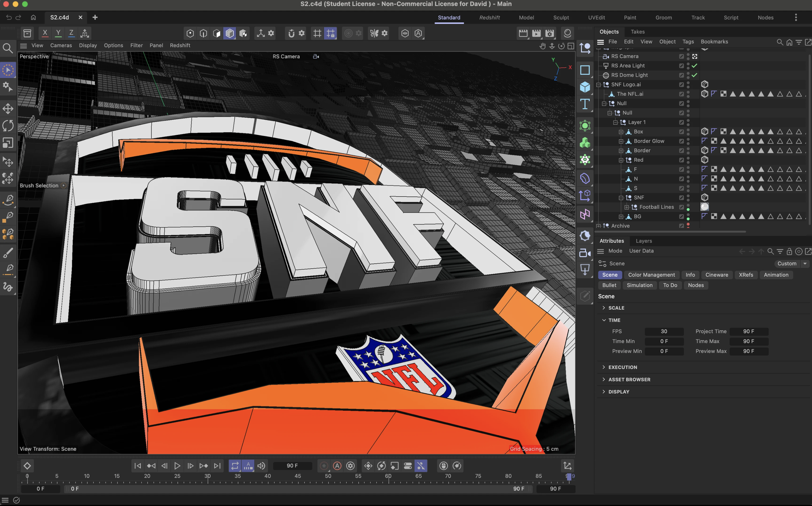Screen dimensions: 812x506
Task: Click the FPS value field
Action: pyautogui.click(x=664, y=331)
